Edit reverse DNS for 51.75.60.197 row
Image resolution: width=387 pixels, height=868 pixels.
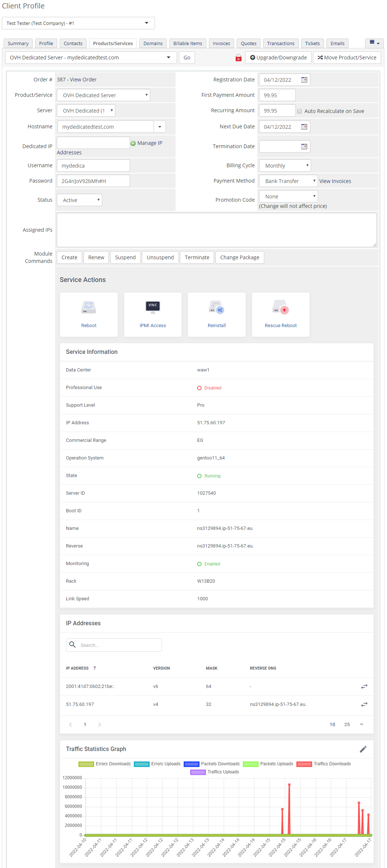(x=364, y=704)
